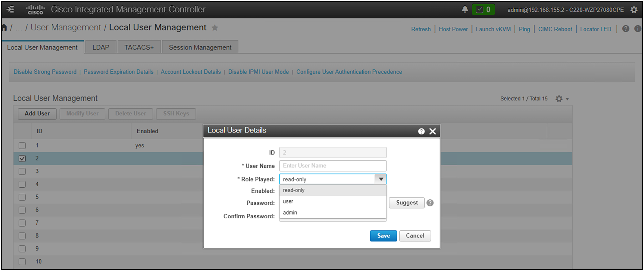The height and width of the screenshot is (271, 644).
Task: Open Password Expiration Details
Action: [x=118, y=72]
